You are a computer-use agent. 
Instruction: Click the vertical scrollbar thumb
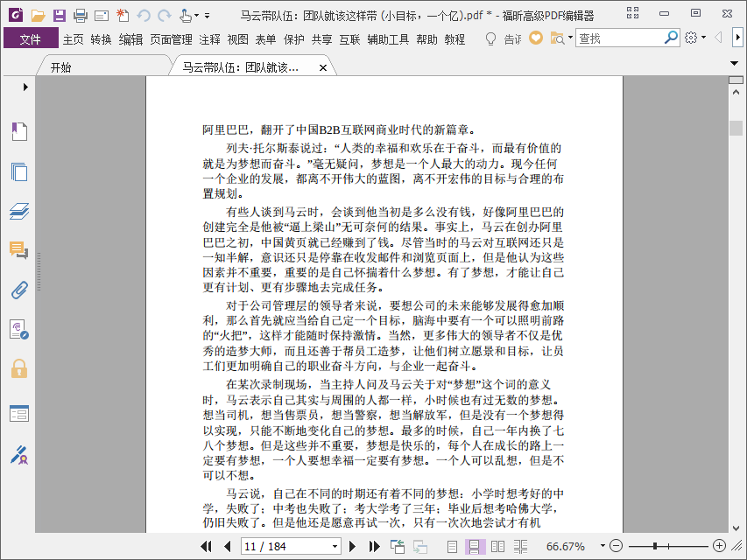(x=736, y=128)
